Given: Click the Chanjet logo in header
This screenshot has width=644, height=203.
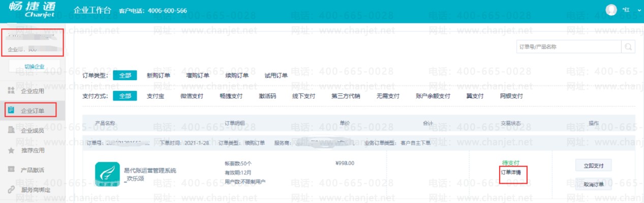Looking at the screenshot, I should point(33,11).
